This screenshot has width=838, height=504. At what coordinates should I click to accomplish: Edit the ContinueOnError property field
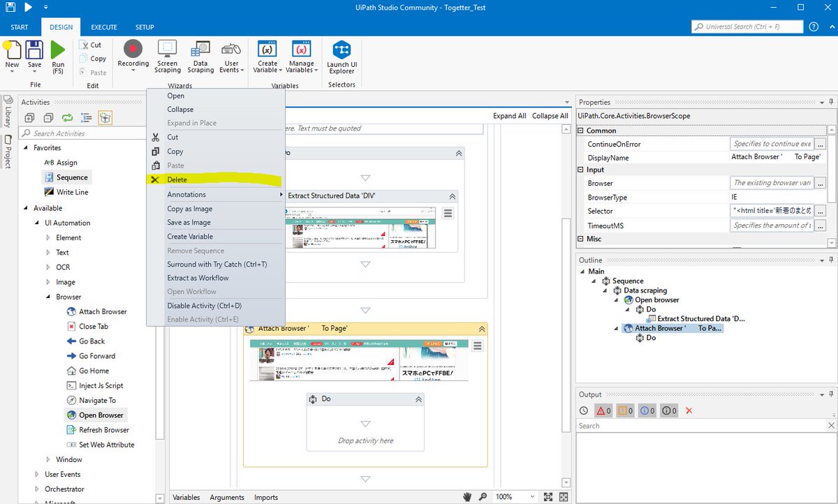click(x=772, y=144)
